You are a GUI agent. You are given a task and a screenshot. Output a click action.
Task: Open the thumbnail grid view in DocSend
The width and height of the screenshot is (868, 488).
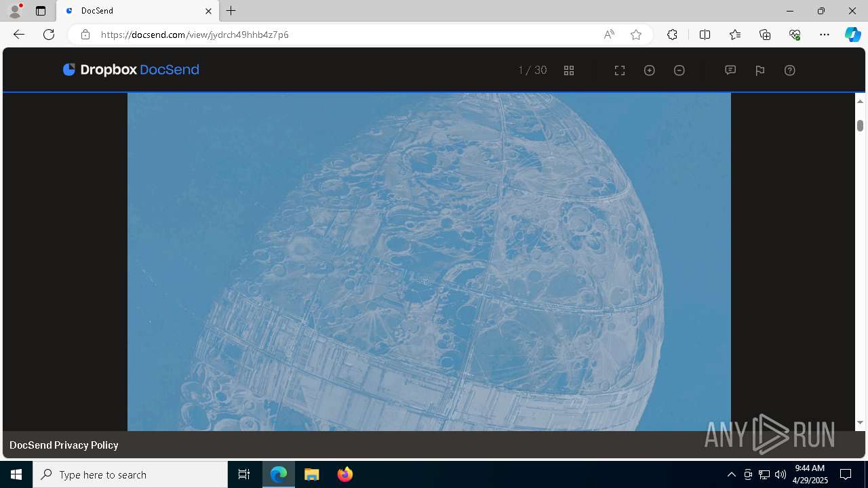[569, 70]
